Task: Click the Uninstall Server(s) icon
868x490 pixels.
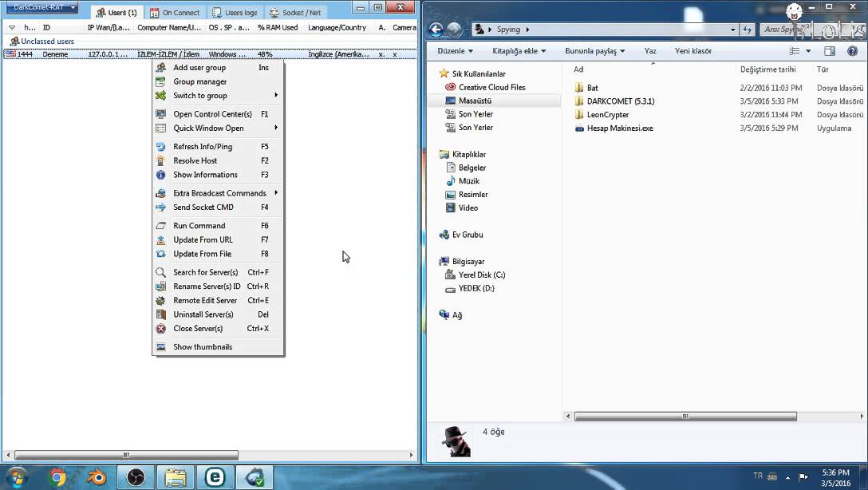Action: coord(160,314)
